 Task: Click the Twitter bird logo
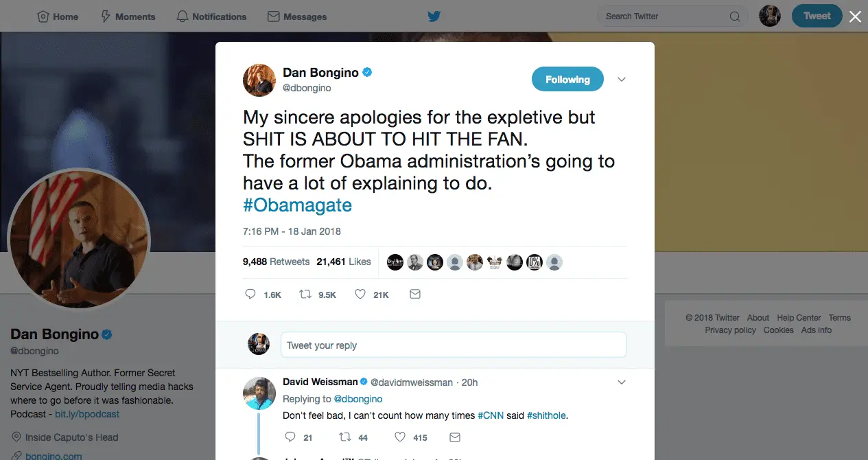(x=434, y=16)
